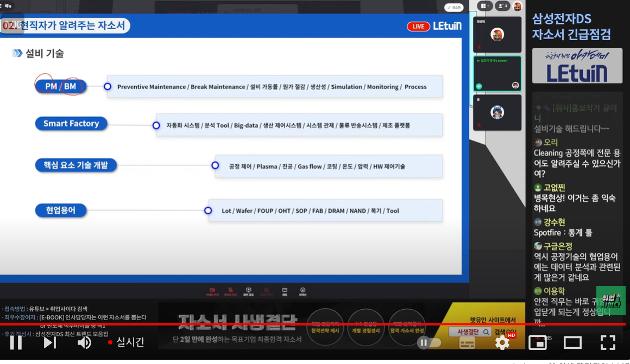Pause the live video
Viewport: 630px width, 364px height.
[16, 342]
